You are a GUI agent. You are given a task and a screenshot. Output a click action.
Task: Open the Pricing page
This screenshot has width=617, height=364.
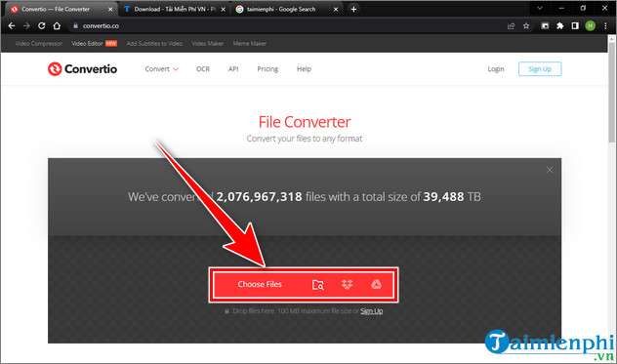267,69
